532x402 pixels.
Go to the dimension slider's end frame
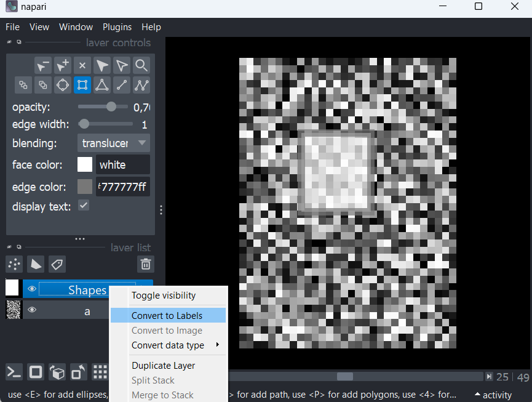pyautogui.click(x=489, y=377)
